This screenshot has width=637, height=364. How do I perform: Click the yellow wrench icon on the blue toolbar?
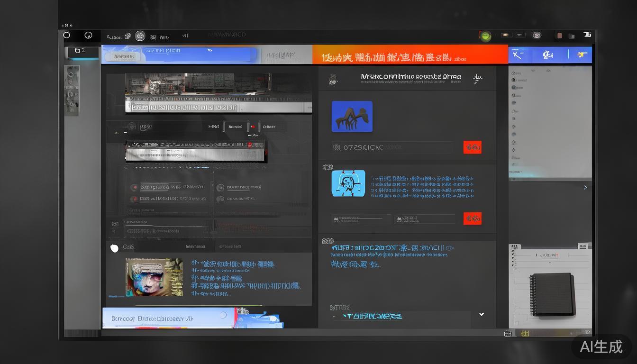[x=581, y=55]
